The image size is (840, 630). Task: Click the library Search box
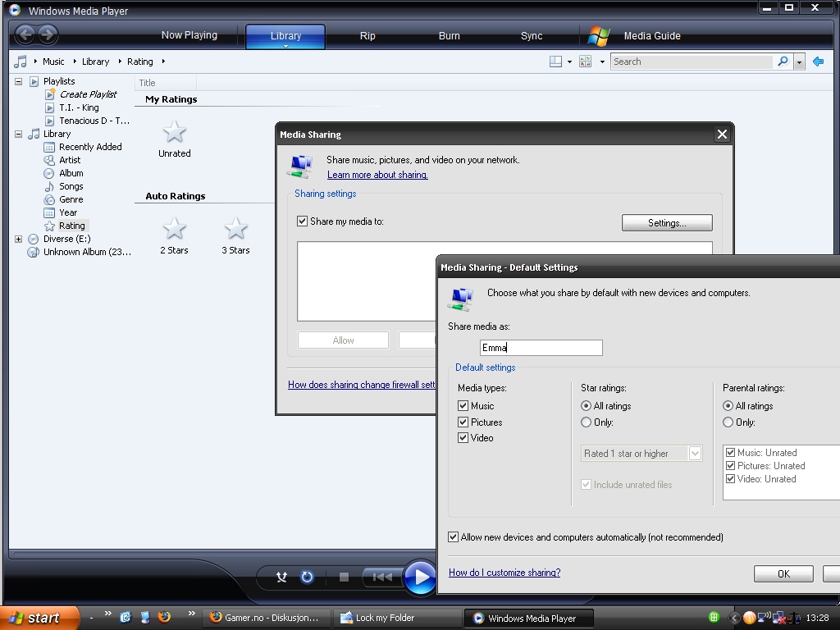click(x=692, y=62)
